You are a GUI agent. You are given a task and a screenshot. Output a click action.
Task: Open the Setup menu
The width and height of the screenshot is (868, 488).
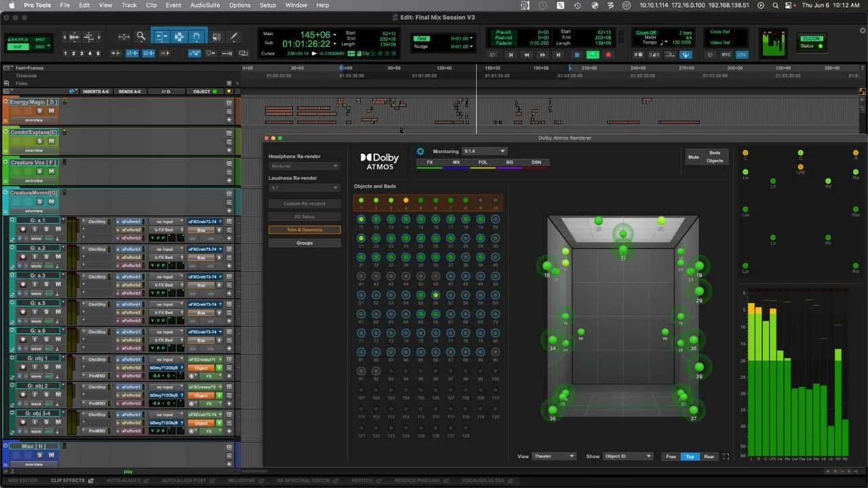pyautogui.click(x=268, y=5)
